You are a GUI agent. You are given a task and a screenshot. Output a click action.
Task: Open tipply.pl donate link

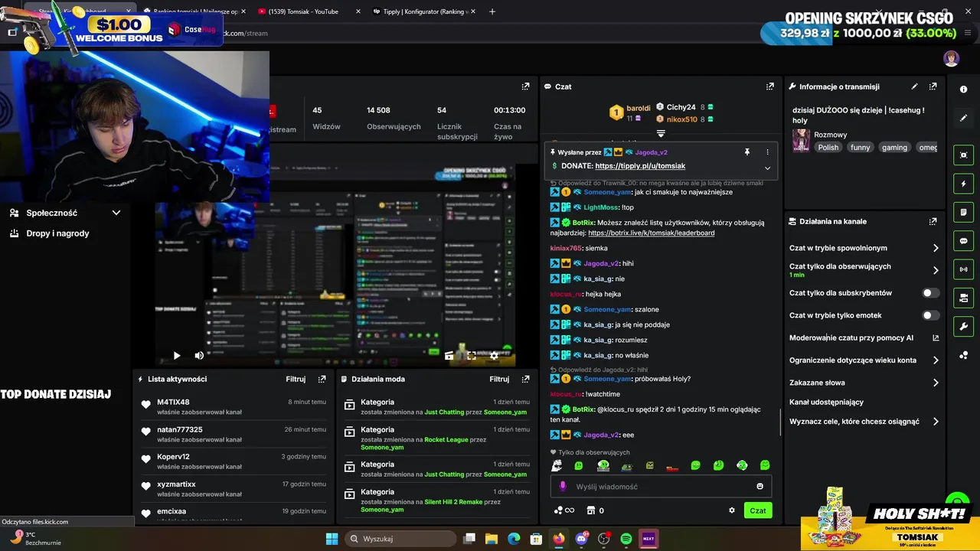[640, 166]
